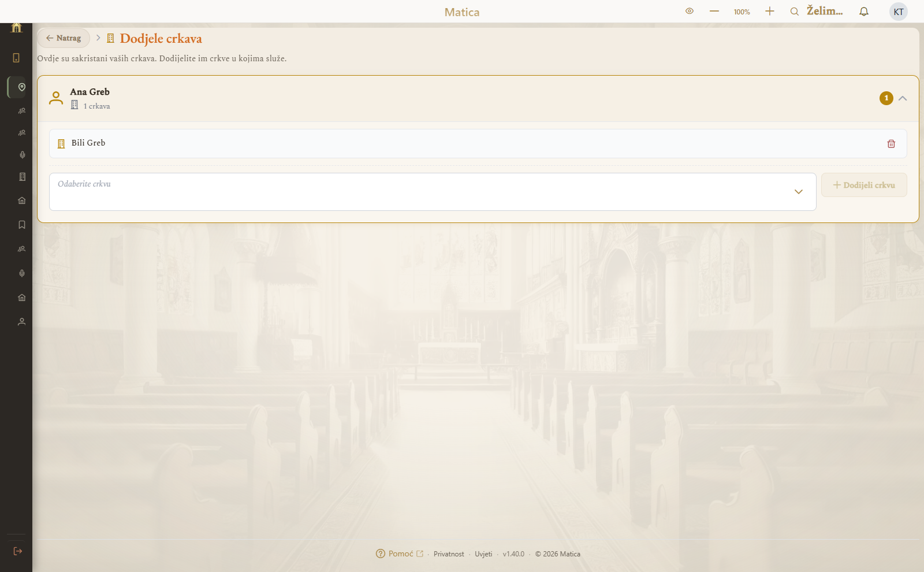Toggle the eye visibility icon in the header
The image size is (924, 572).
(x=690, y=11)
